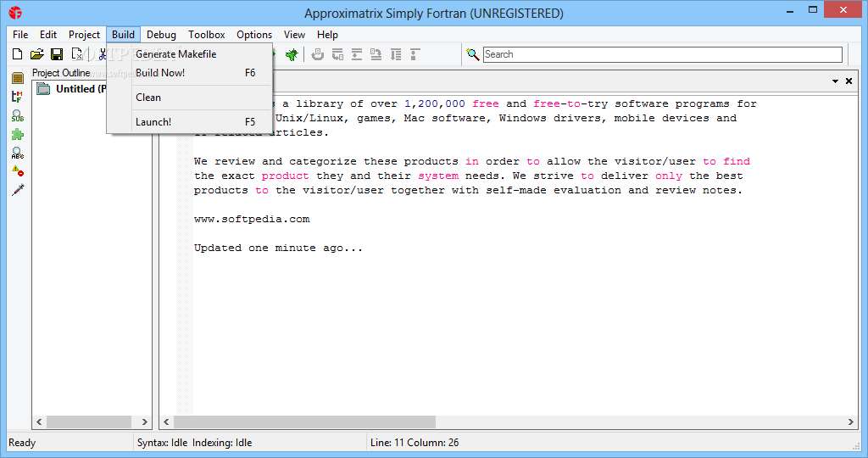Select Launch! in the Build menu
Viewport: 868px width, 458px height.
pos(189,122)
